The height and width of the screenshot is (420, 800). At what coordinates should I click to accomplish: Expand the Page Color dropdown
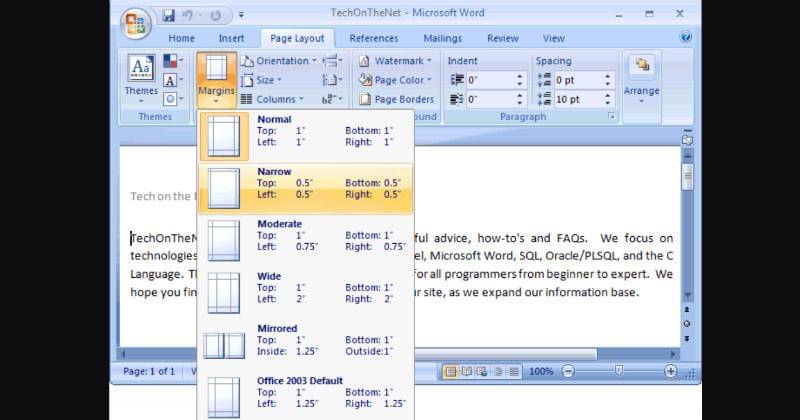[398, 80]
